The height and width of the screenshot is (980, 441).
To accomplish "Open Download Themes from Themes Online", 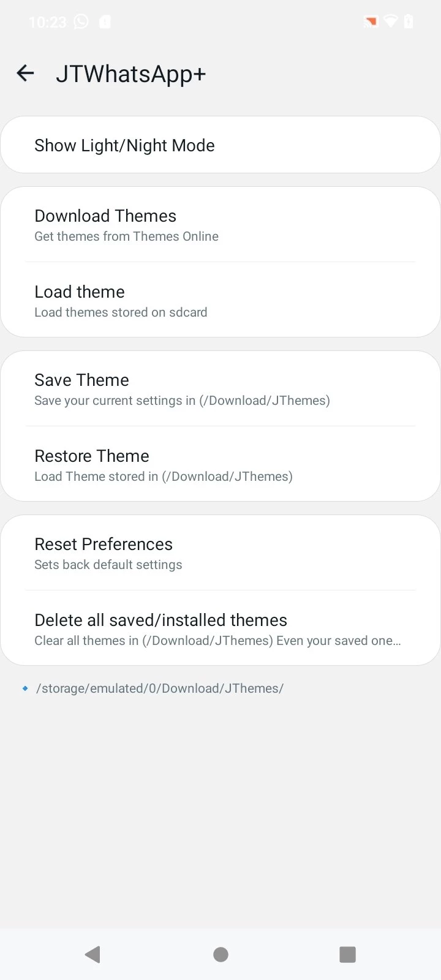I will (221, 225).
